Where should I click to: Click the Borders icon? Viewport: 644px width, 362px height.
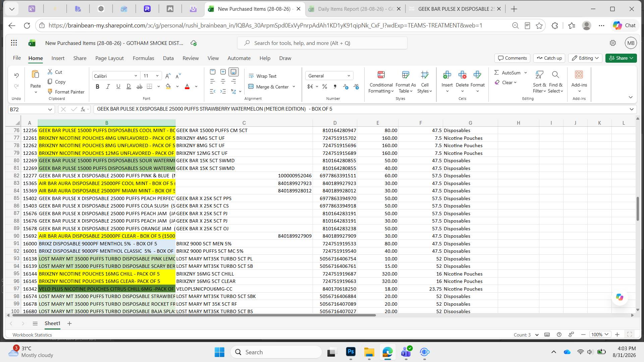tap(150, 86)
